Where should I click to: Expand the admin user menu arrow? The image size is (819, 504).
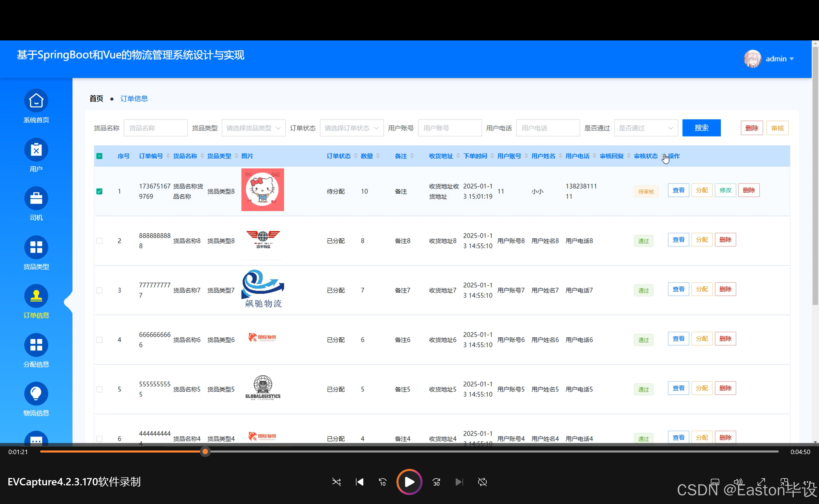coord(792,59)
